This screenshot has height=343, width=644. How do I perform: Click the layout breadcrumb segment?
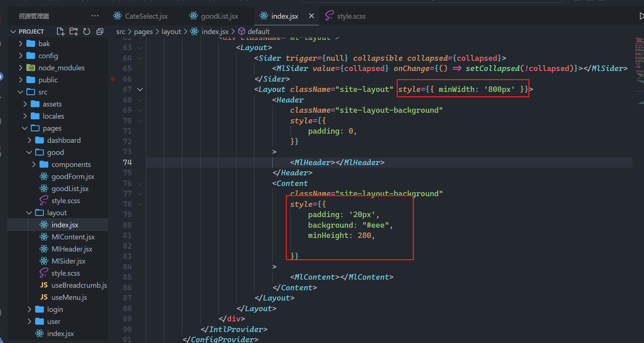pos(171,32)
